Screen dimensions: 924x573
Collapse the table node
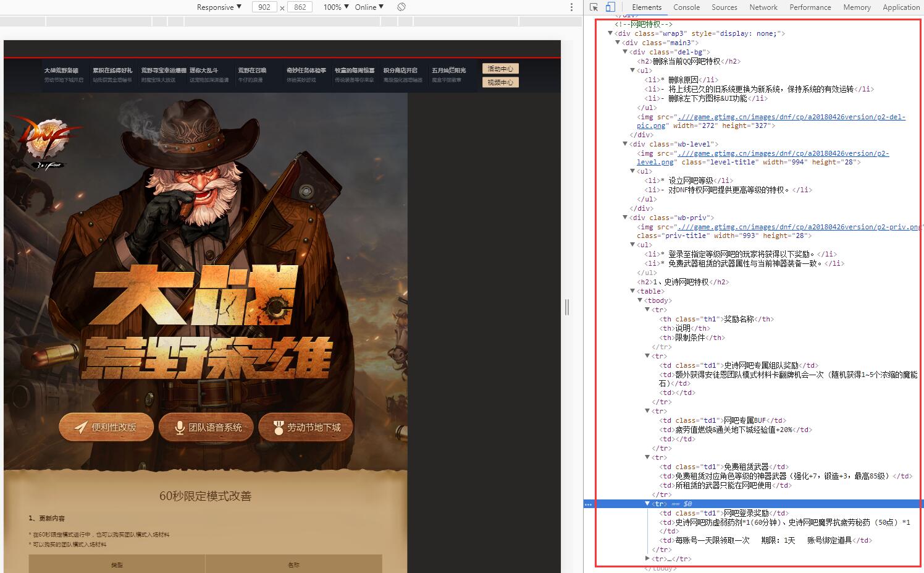click(632, 291)
